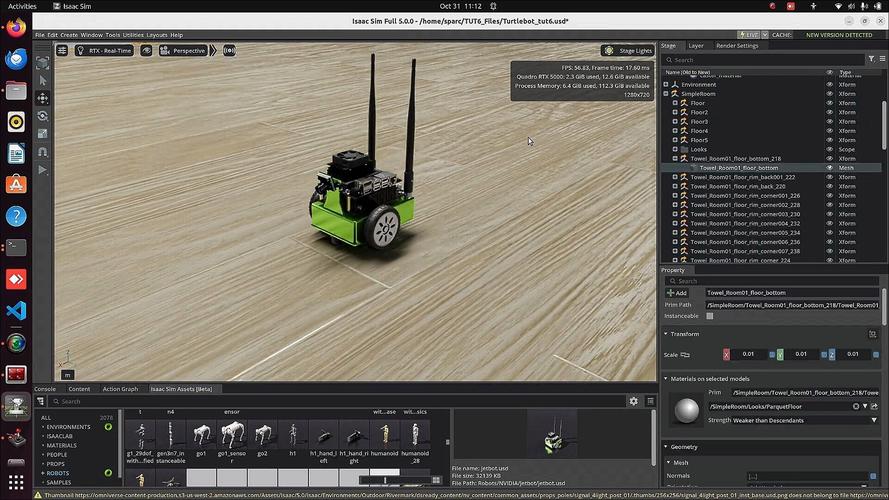The width and height of the screenshot is (889, 500).
Task: Click the Stage Lights button
Action: [628, 50]
